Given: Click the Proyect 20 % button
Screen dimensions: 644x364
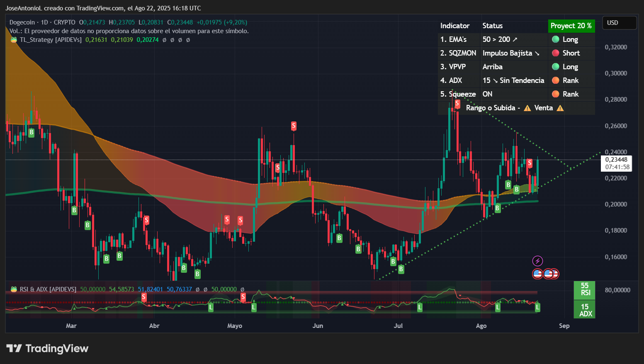Looking at the screenshot, I should click(571, 26).
